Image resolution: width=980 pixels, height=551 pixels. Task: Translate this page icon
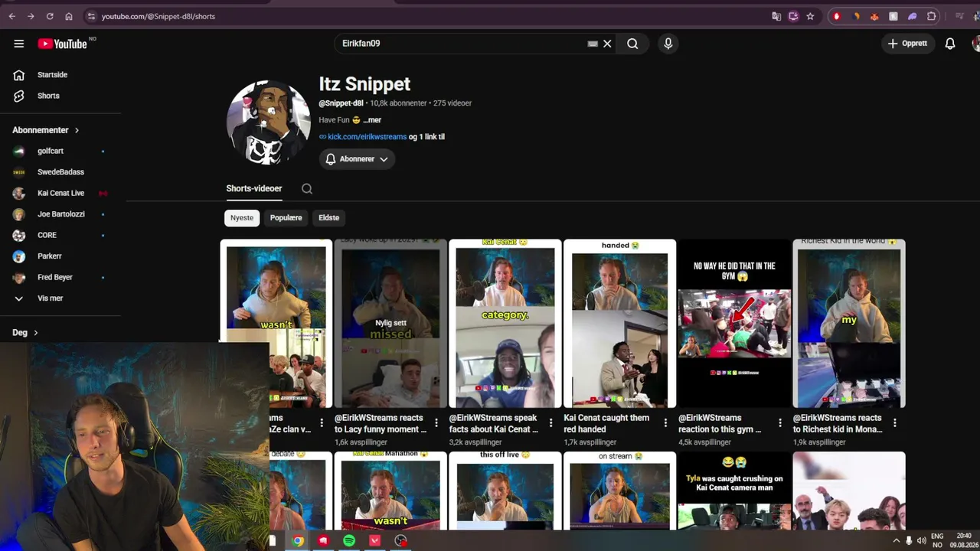[x=776, y=16]
